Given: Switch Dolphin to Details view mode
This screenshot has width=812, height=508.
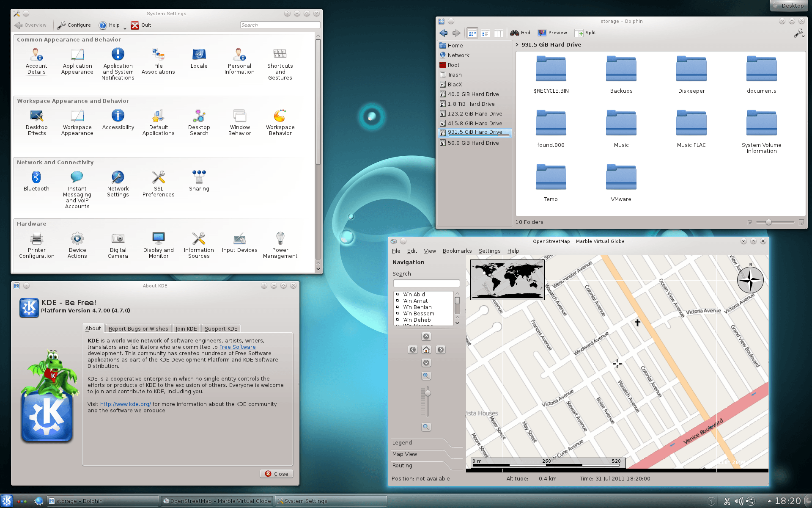Looking at the screenshot, I should [x=486, y=33].
